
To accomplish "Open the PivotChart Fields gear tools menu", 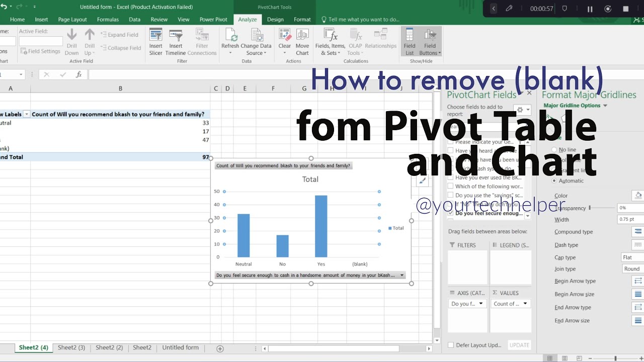I will [523, 110].
